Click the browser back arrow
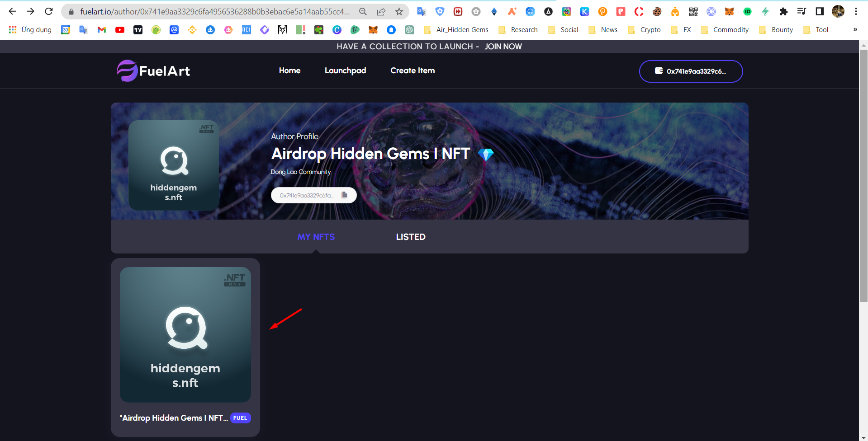The image size is (868, 441). pos(12,11)
